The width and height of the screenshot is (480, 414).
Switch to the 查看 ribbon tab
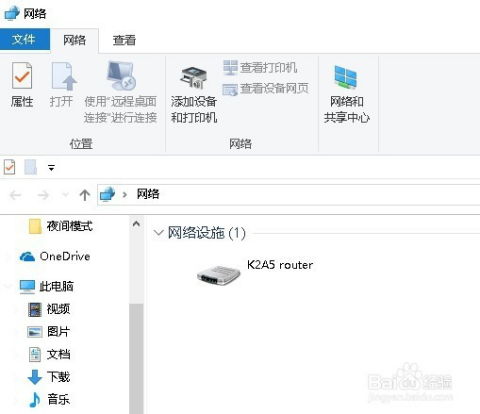tap(124, 40)
